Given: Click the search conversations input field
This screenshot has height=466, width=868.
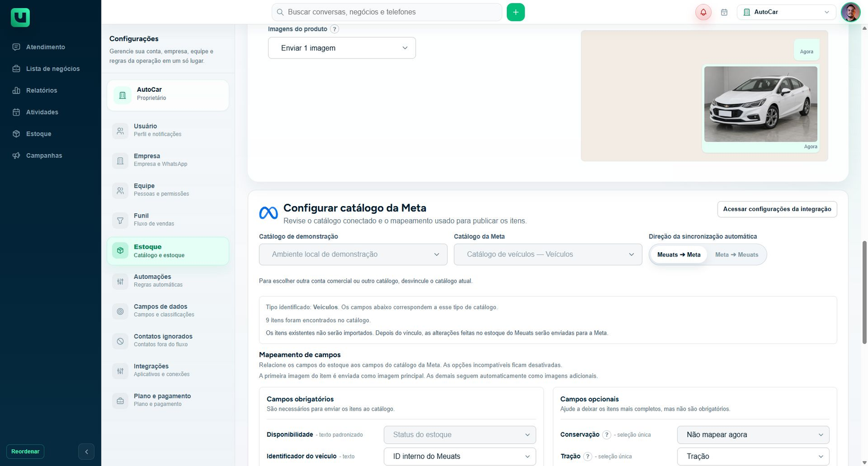Looking at the screenshot, I should [386, 12].
